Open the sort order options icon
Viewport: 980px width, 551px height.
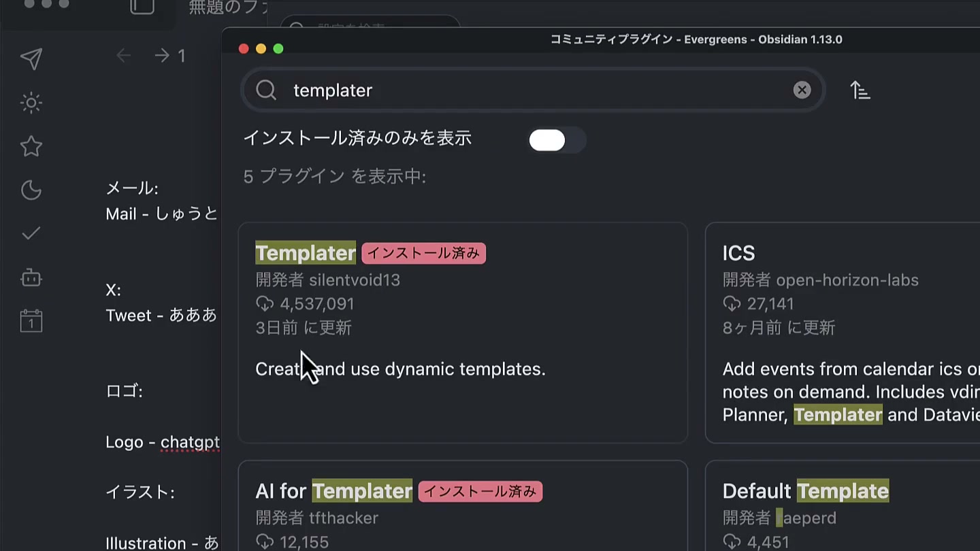click(860, 90)
